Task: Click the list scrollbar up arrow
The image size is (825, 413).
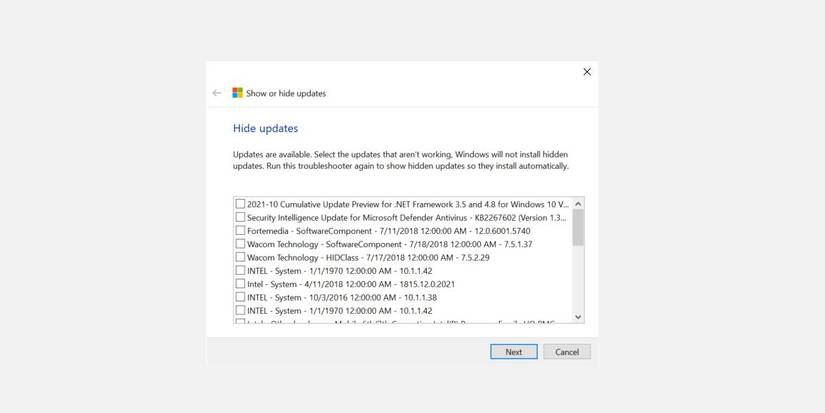Action: (578, 204)
